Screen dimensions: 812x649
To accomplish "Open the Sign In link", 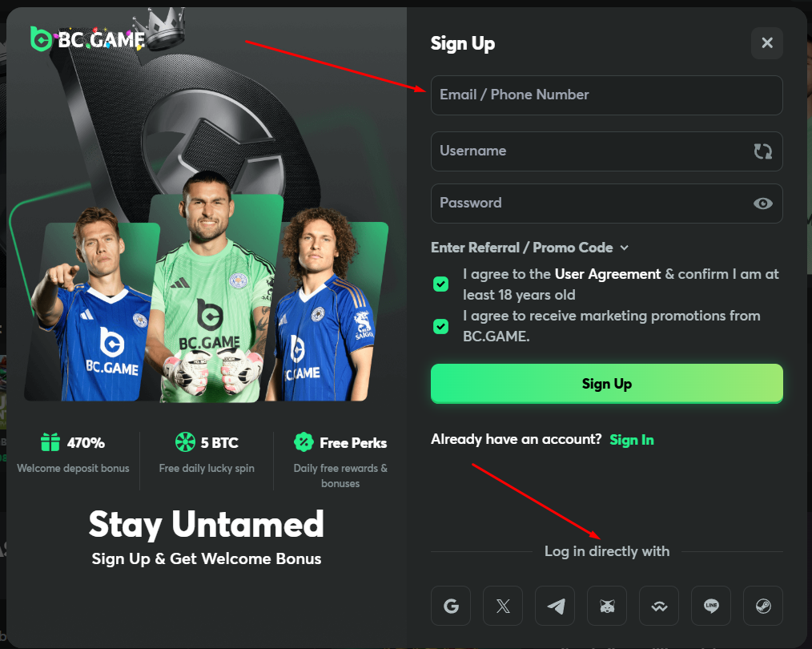I will tap(631, 439).
